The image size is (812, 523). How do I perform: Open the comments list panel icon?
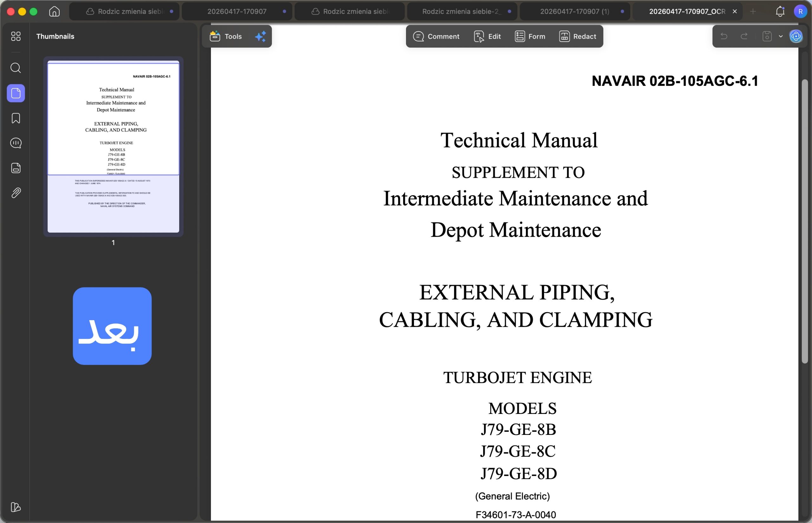(x=16, y=143)
